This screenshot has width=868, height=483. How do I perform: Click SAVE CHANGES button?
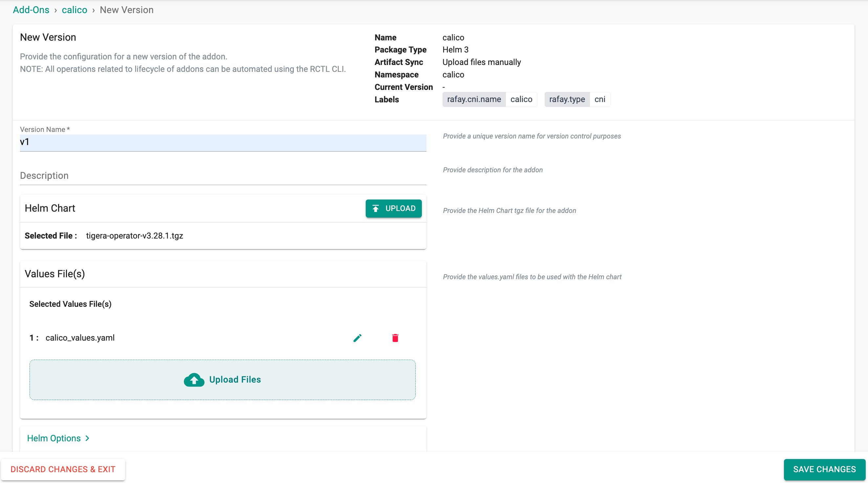(825, 469)
